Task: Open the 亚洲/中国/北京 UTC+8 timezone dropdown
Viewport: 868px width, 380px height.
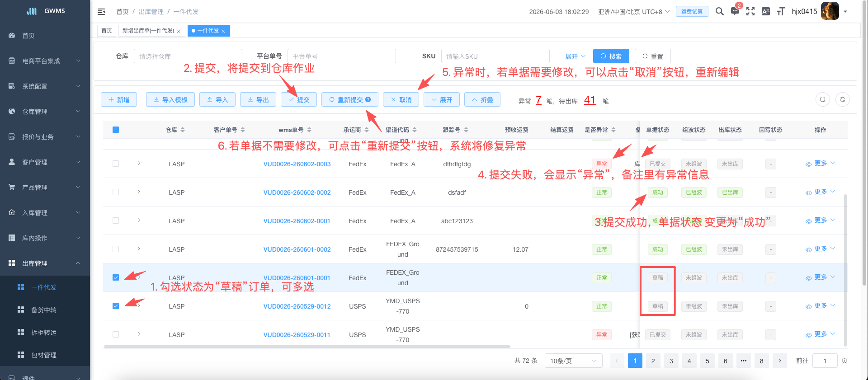Action: 634,12
